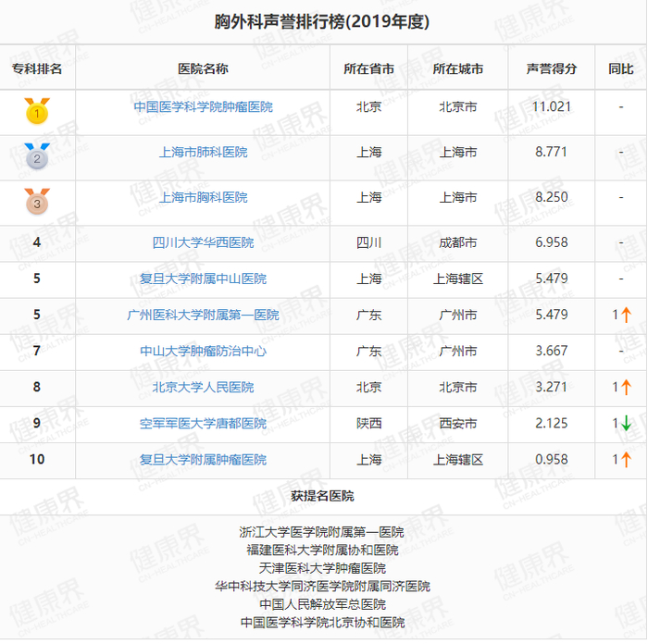Click the score 3.667
Image resolution: width=648 pixels, height=644 pixels.
[x=552, y=351]
